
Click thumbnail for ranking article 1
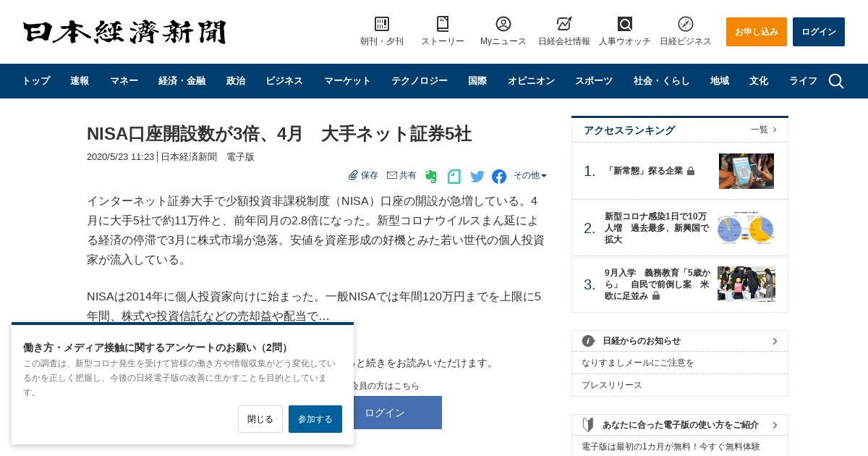(746, 171)
